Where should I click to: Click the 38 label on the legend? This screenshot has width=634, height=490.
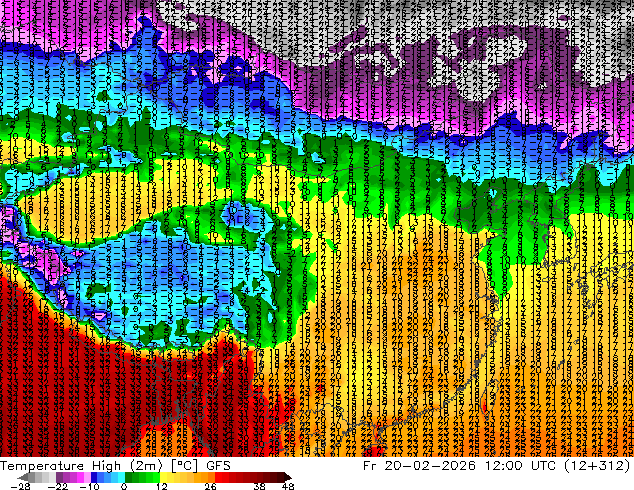[260, 486]
